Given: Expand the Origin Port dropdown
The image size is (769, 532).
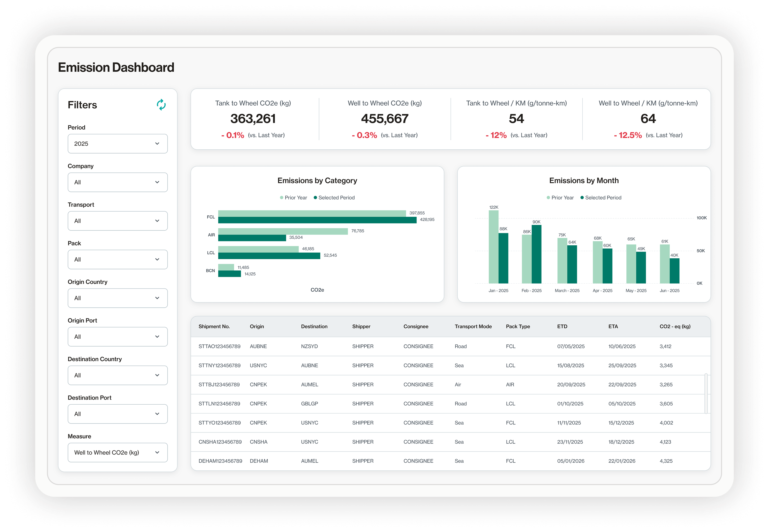Looking at the screenshot, I should pos(117,337).
